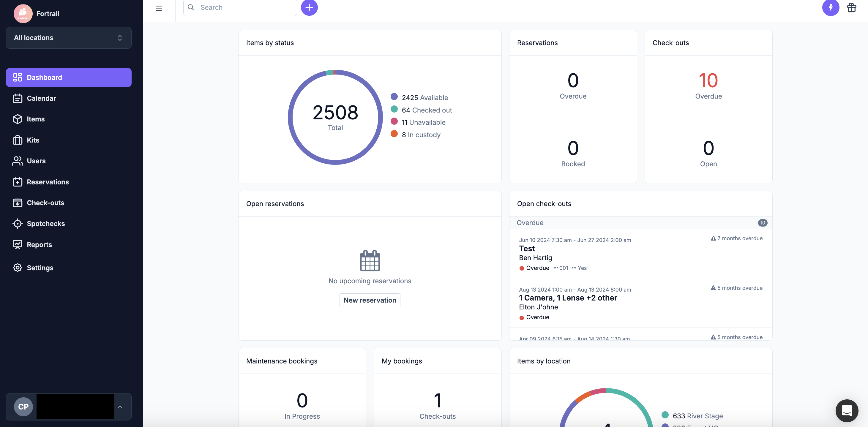Click the New reservation button
Image resolution: width=868 pixels, height=427 pixels.
pyautogui.click(x=370, y=300)
